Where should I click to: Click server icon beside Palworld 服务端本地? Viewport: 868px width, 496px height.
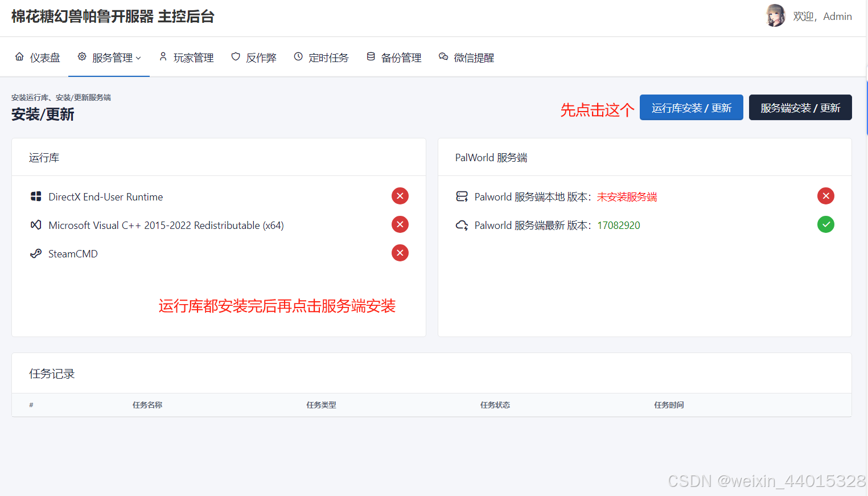(x=462, y=196)
